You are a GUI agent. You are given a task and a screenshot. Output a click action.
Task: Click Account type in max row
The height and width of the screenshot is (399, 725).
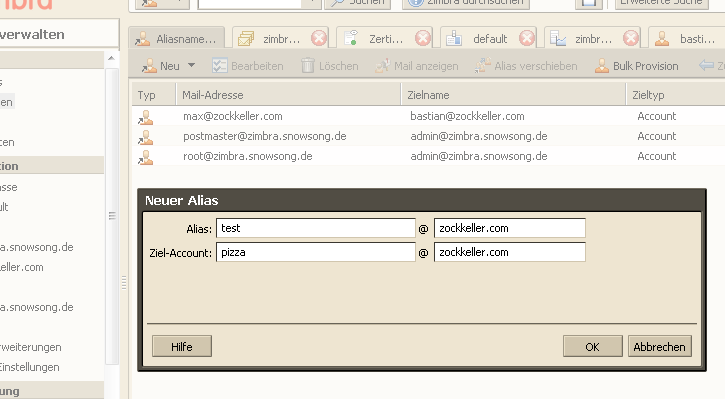pyautogui.click(x=657, y=116)
